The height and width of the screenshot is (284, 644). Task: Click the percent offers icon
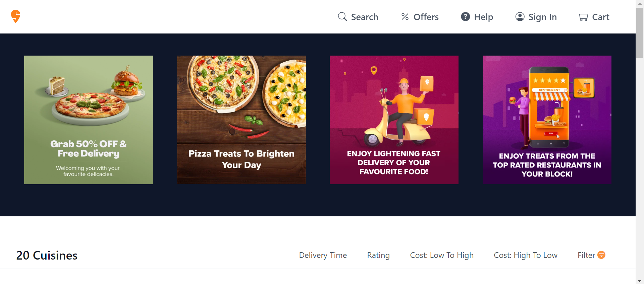[405, 17]
